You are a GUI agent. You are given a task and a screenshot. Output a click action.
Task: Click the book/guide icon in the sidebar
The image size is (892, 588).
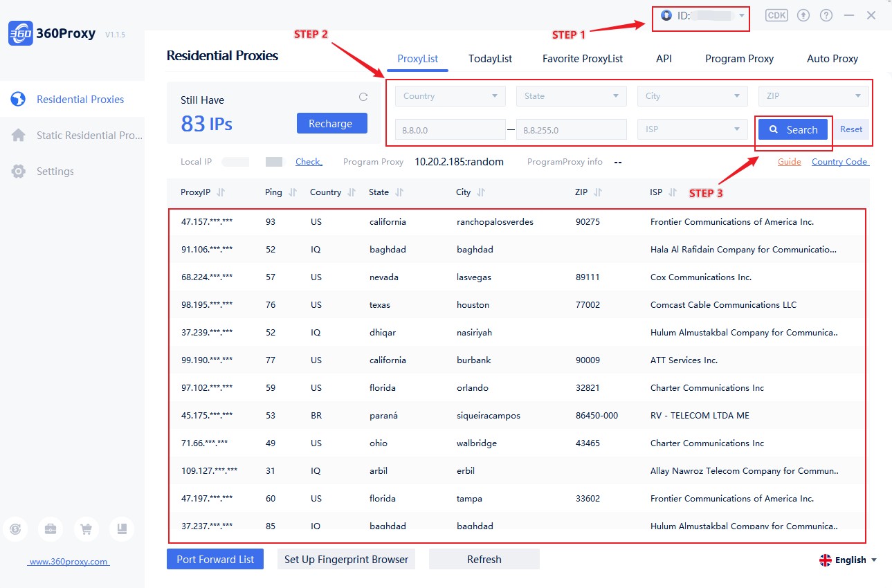point(122,529)
